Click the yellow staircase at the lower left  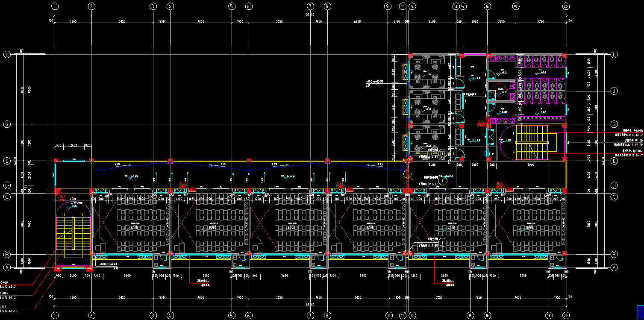73,233
